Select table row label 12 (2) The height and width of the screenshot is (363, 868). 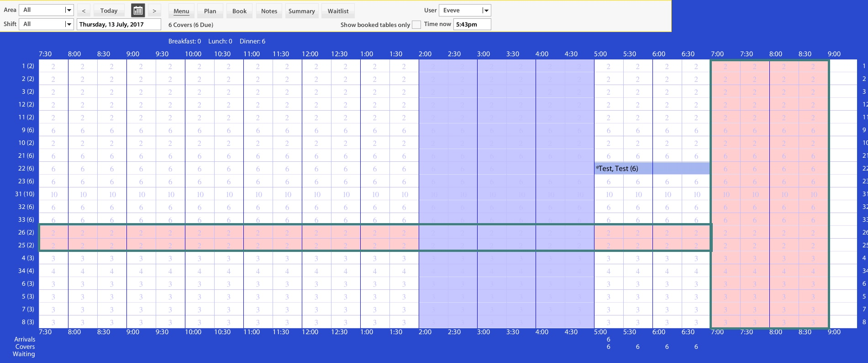point(26,104)
